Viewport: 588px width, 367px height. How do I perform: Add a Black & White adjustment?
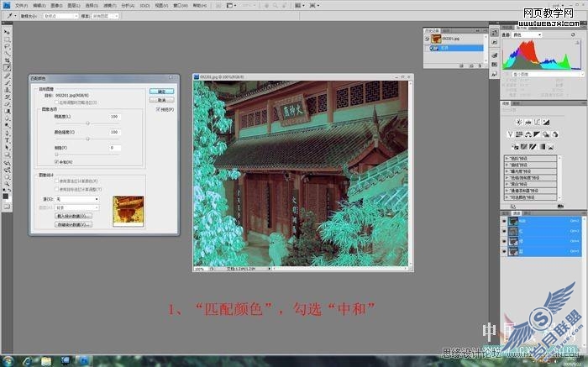coord(537,134)
